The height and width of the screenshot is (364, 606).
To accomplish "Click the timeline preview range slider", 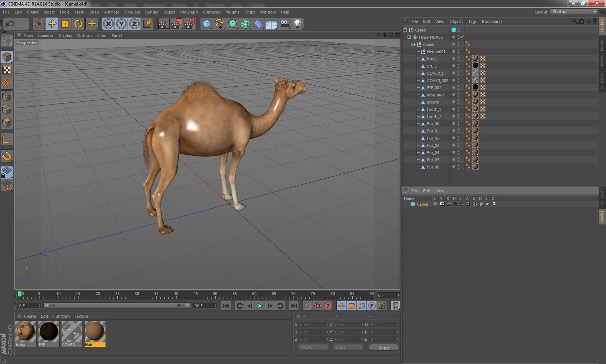I will (117, 305).
